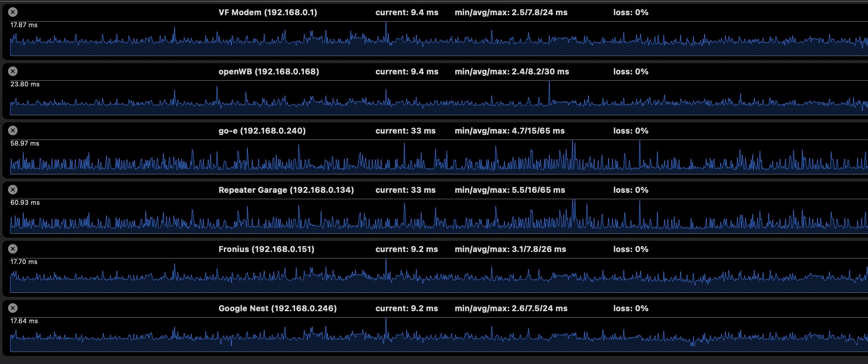Select the openWB (192.168.0.168) title
Image resolution: width=868 pixels, height=364 pixels.
[269, 72]
